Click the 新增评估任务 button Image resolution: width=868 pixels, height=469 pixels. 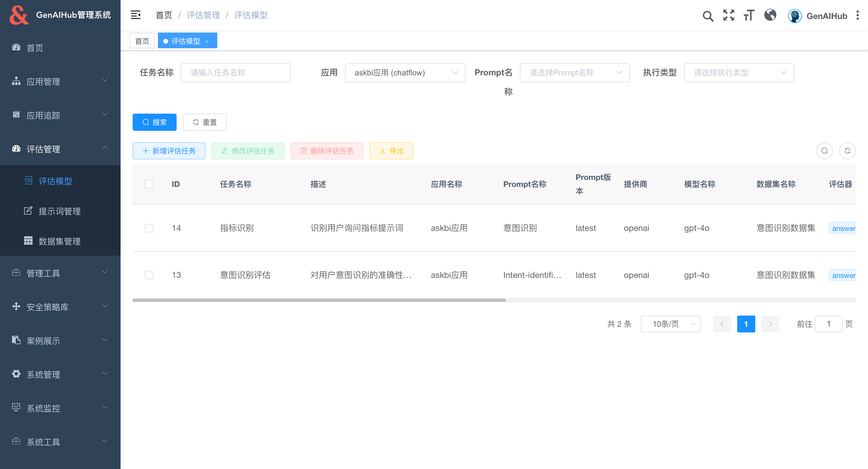(x=169, y=151)
